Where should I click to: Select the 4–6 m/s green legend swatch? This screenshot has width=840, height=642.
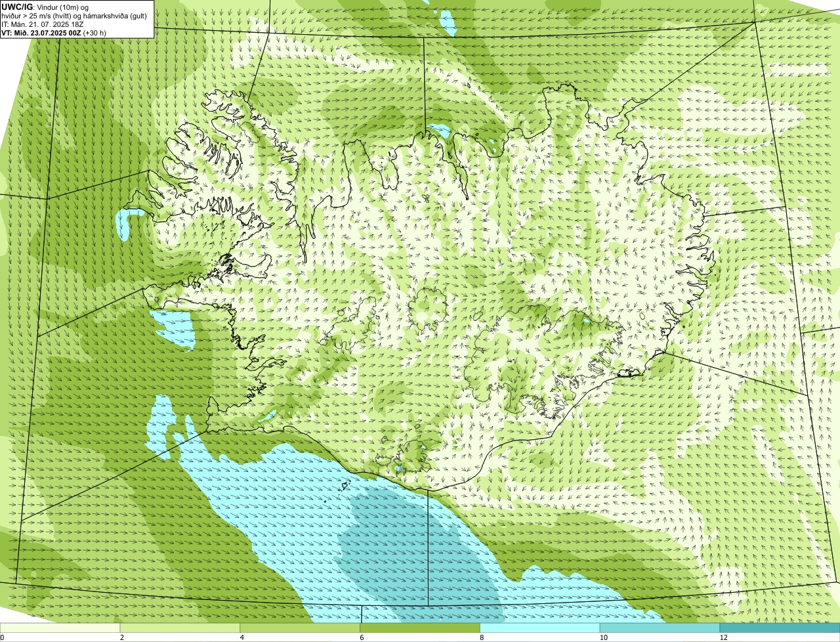(x=301, y=628)
